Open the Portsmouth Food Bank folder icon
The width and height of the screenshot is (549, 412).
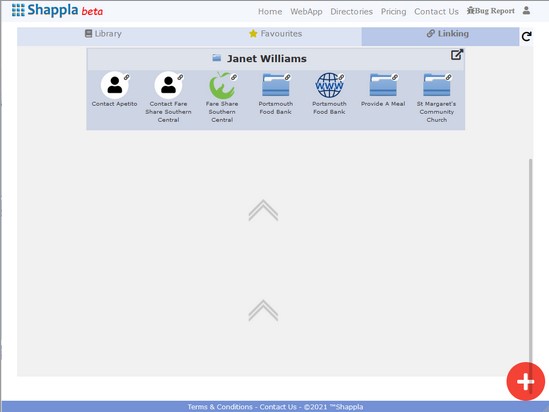point(276,85)
